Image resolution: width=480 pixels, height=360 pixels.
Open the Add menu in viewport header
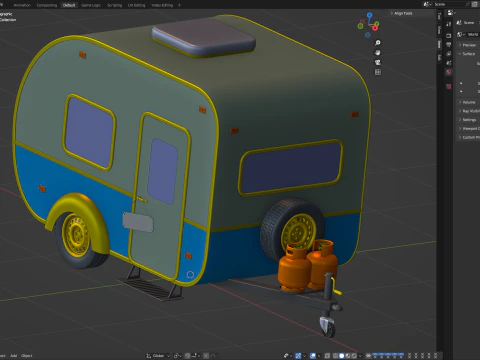pos(13,356)
